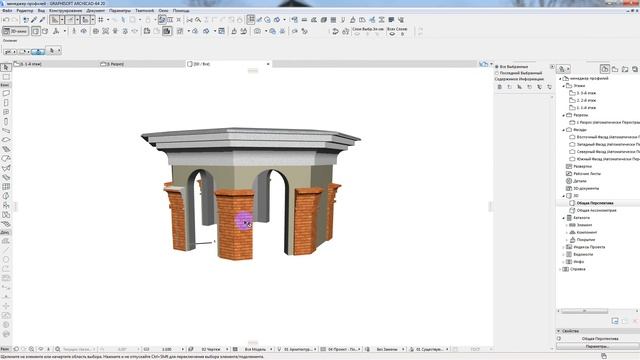640x360 pixels.
Task: Click the Inject Parameters syringe icon
Action: point(42,20)
